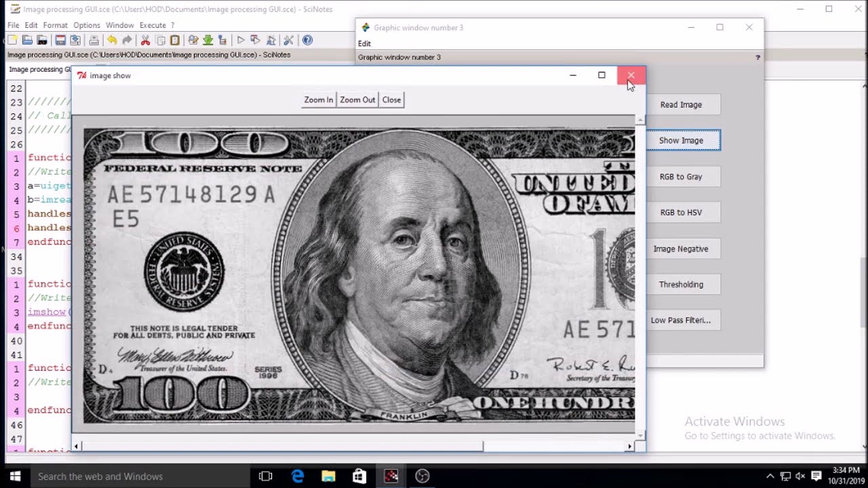868x488 pixels.
Task: Open the Store from the taskbar
Action: click(359, 476)
